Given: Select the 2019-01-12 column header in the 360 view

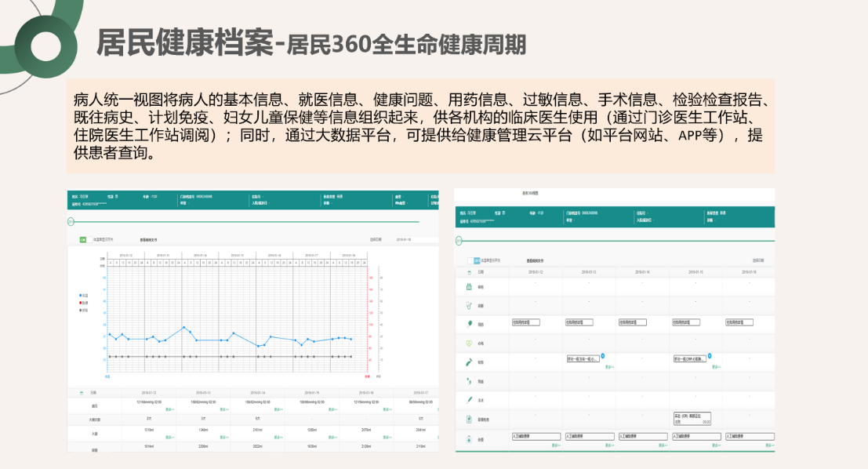Looking at the screenshot, I should (x=536, y=272).
